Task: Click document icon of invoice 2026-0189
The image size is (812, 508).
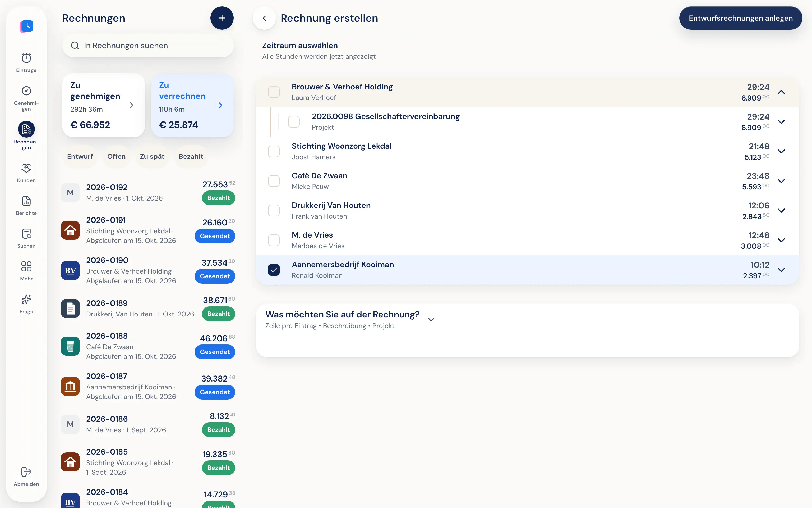Action: (x=70, y=309)
